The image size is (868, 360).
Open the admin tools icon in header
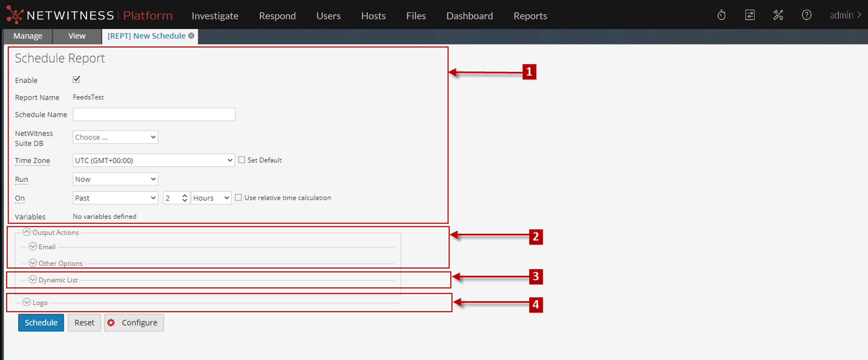778,15
